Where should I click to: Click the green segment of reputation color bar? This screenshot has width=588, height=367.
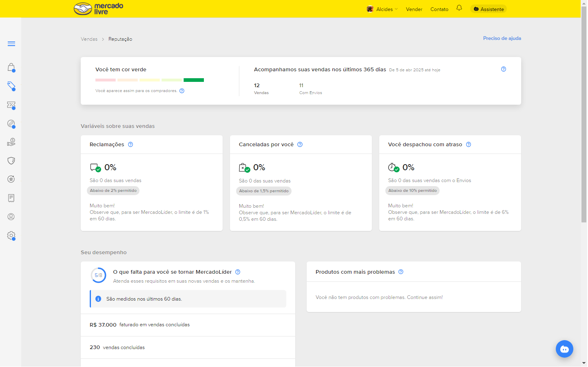tap(194, 80)
